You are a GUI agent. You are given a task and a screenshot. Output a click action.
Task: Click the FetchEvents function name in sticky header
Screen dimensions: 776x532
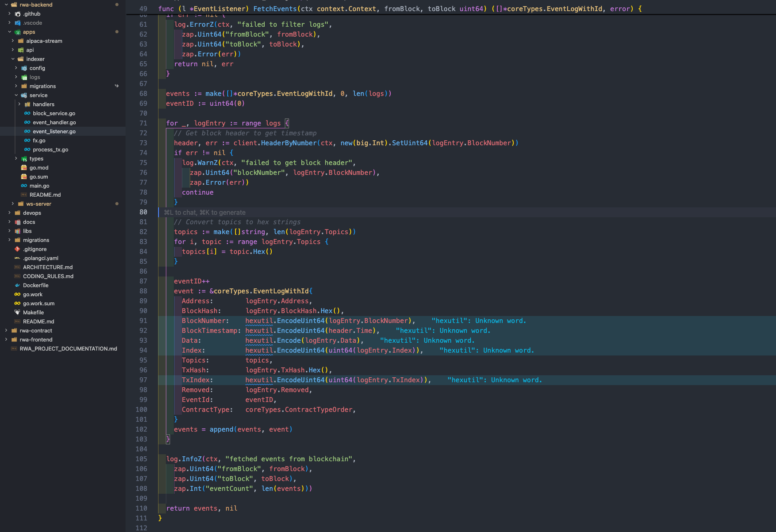point(275,9)
